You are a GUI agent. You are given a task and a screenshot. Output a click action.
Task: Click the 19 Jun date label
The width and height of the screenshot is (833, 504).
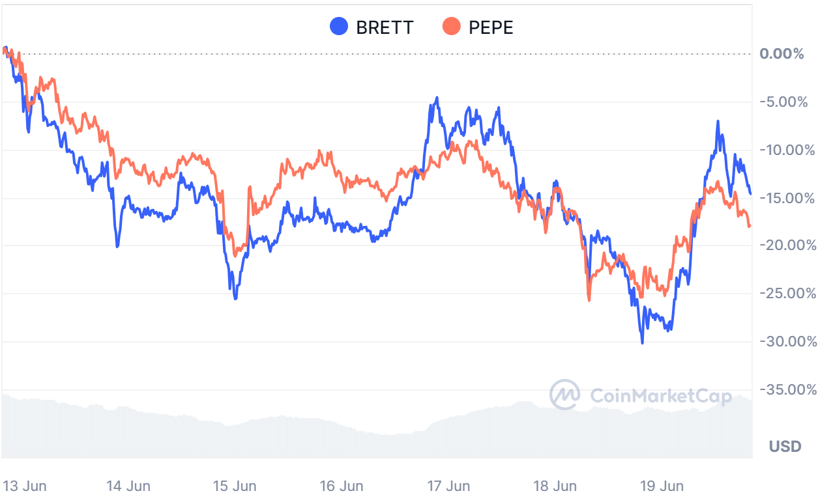[x=662, y=486]
